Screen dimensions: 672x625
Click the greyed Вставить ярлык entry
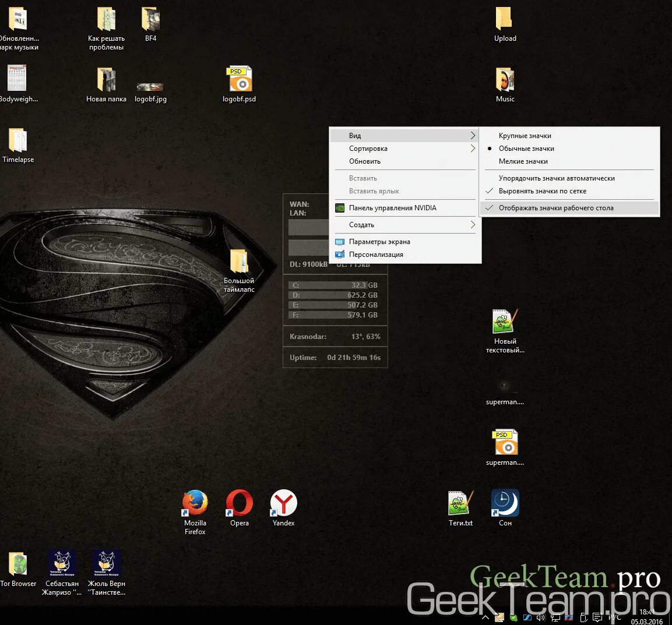pos(405,191)
